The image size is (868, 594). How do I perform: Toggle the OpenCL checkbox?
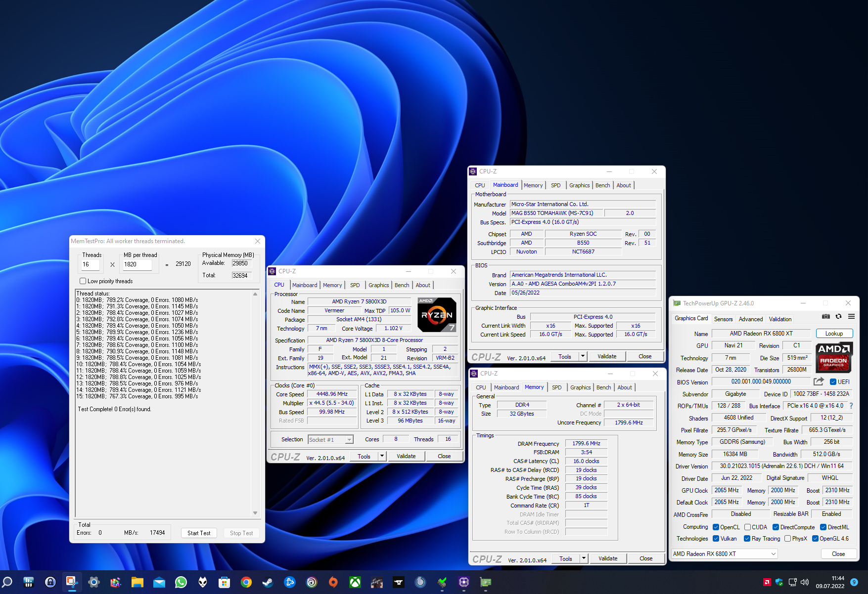click(x=716, y=527)
